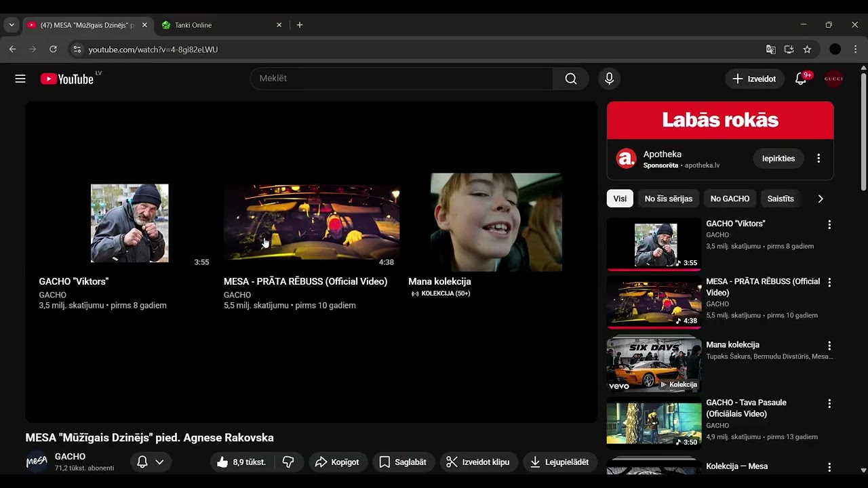868x488 pixels.
Task: Open options for Kolekcija — Mesa
Action: 829,468
